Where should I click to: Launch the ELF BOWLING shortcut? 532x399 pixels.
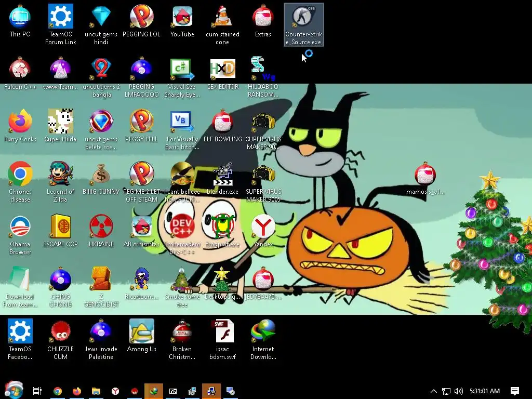[222, 126]
